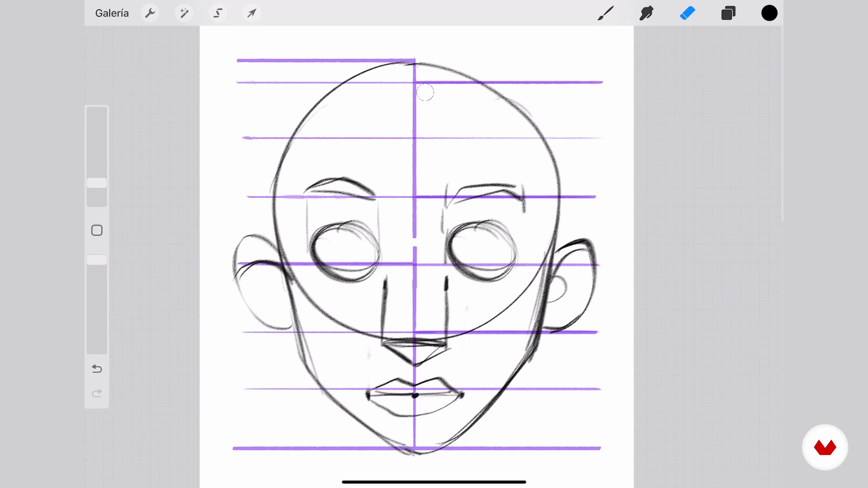Open the Layers panel
This screenshot has height=488, width=868.
tap(728, 13)
